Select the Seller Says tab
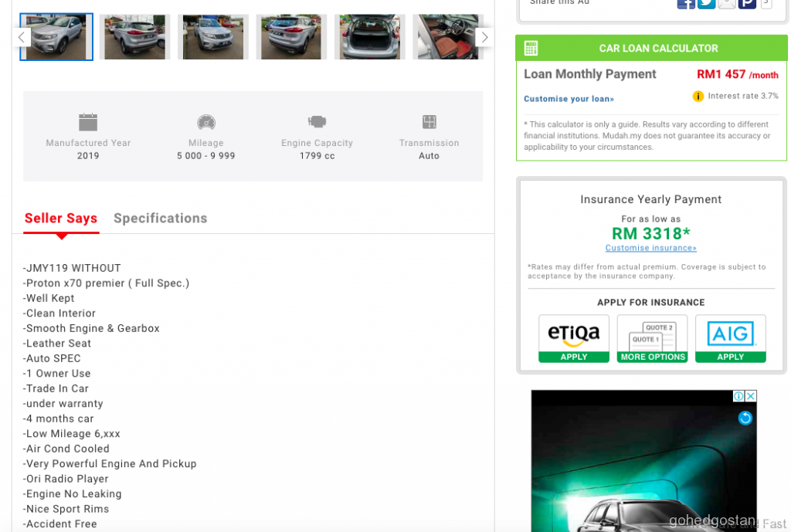 (x=61, y=219)
